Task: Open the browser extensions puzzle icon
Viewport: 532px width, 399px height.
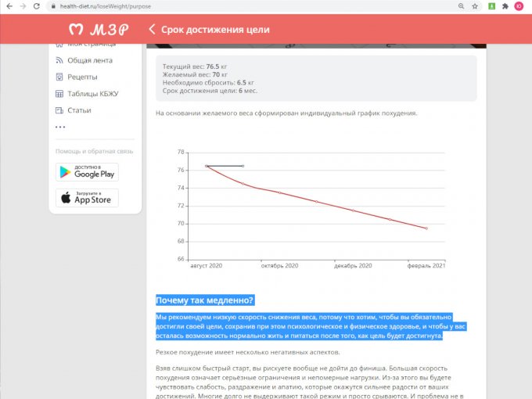Action: [505, 5]
